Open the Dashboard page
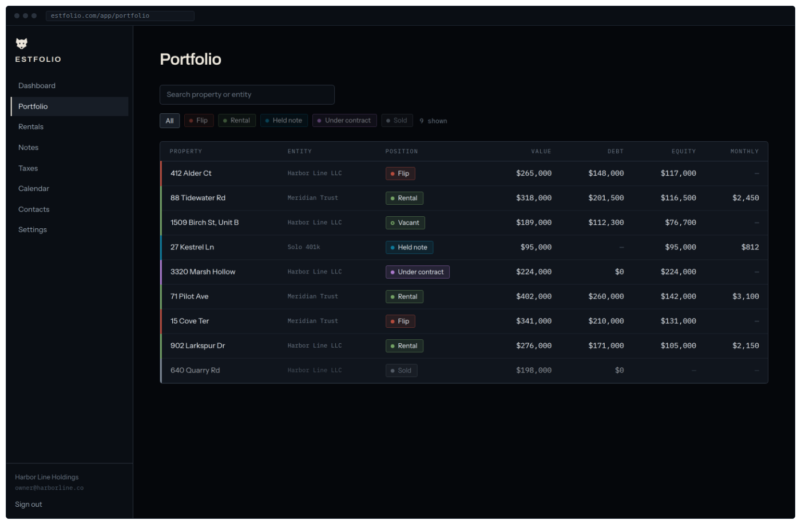 tap(37, 86)
